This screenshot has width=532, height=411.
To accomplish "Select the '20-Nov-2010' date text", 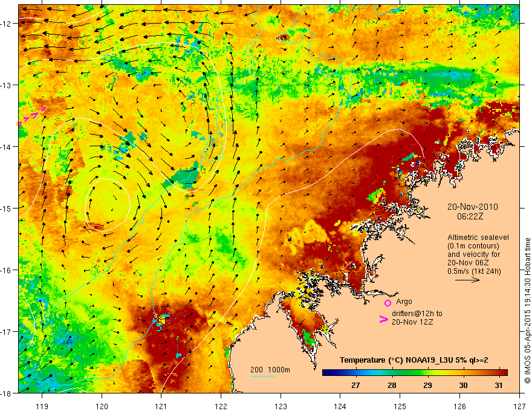I will click(473, 207).
